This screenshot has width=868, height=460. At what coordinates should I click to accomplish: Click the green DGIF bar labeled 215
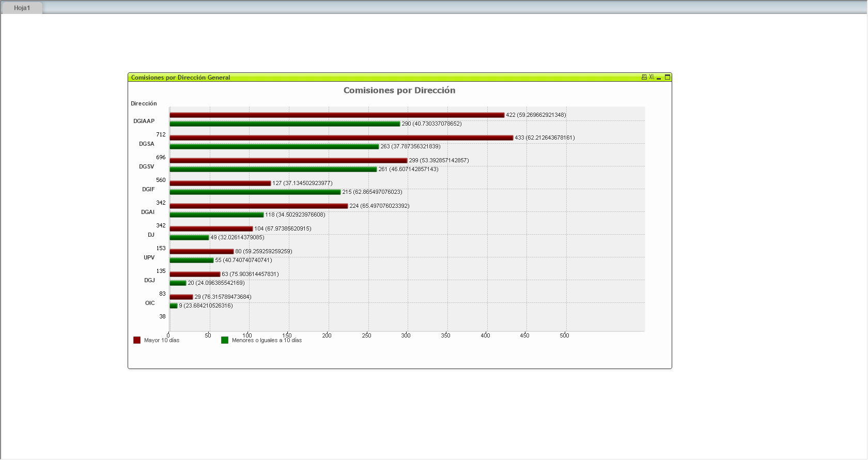click(255, 192)
